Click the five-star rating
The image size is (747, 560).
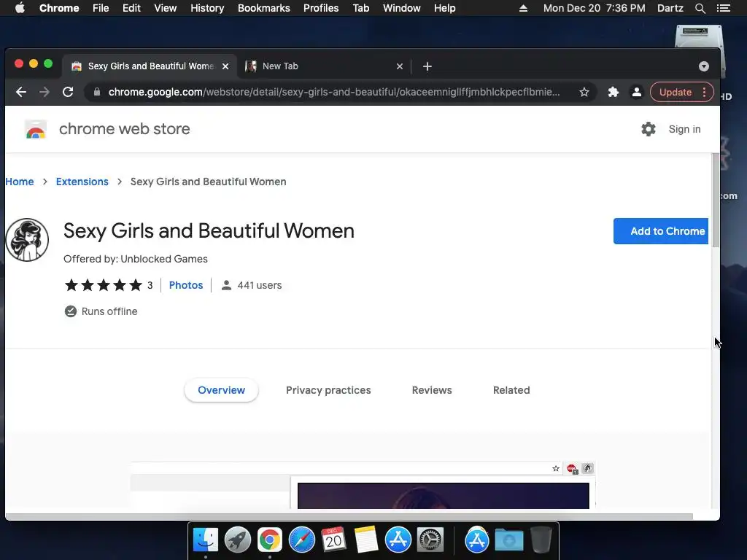pyautogui.click(x=104, y=285)
